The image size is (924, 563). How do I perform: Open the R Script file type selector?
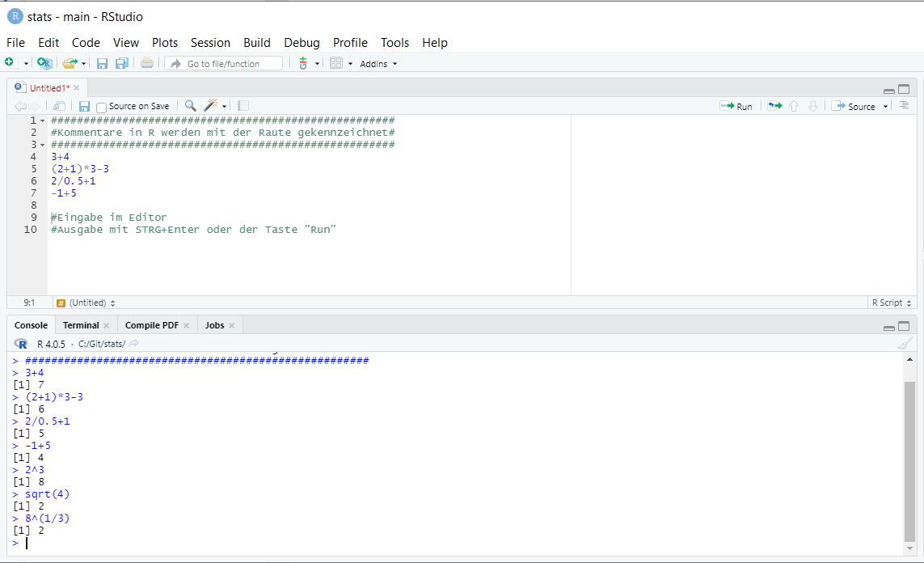(892, 303)
